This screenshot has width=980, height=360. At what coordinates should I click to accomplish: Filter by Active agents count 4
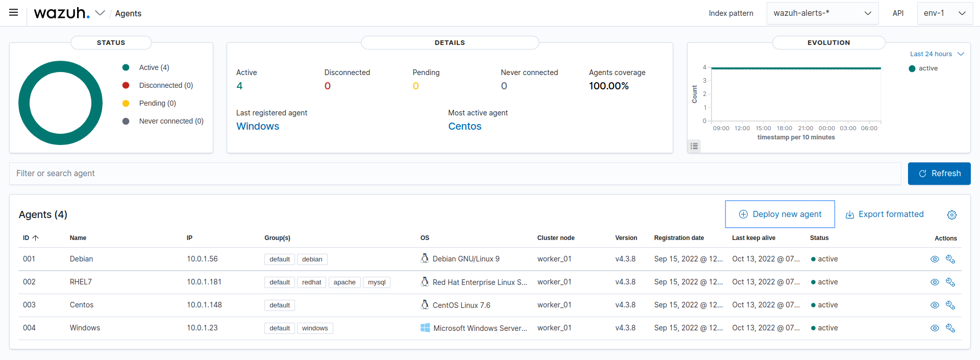pos(239,86)
